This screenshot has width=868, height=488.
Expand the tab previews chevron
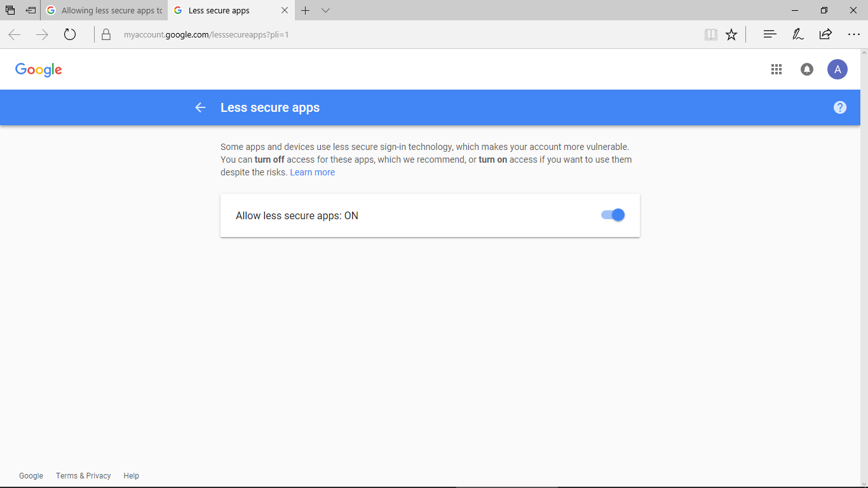click(x=326, y=10)
